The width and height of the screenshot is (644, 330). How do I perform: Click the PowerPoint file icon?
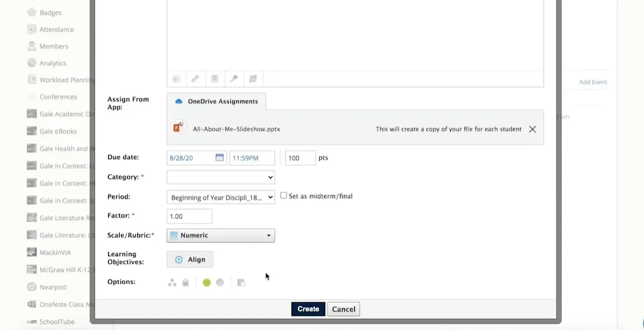click(179, 127)
